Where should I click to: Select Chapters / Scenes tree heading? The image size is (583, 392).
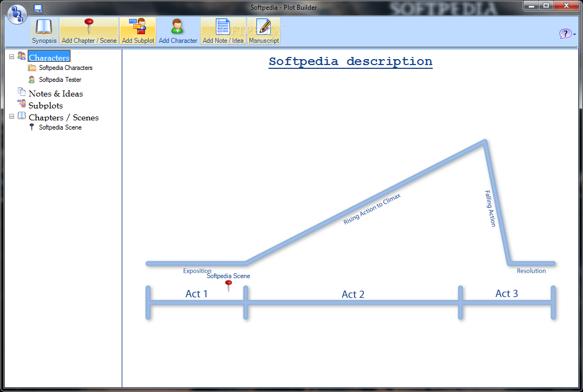pos(63,118)
